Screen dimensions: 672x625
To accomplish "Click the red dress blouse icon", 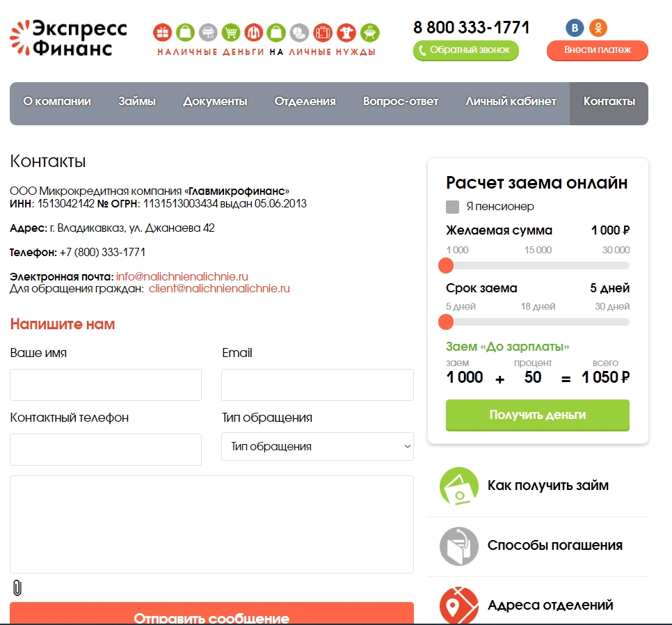I will coord(346,33).
